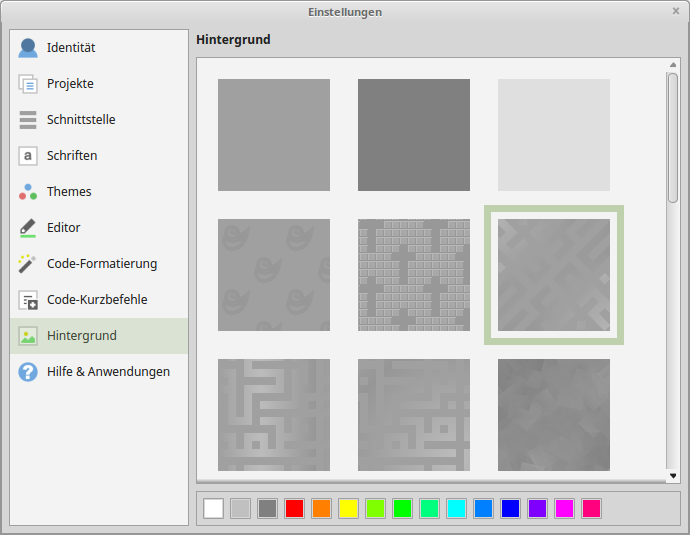Choose the lightest gray plain background
The image size is (690, 535).
(x=554, y=135)
